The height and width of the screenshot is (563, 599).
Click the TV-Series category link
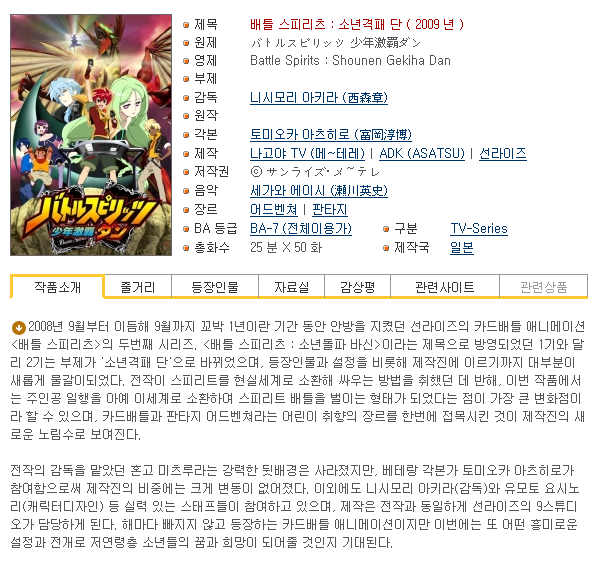(x=479, y=228)
